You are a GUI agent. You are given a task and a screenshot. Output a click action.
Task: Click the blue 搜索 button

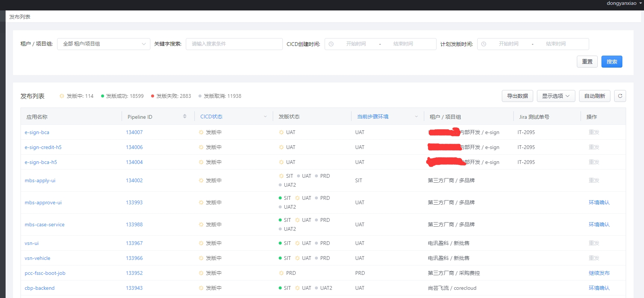612,62
